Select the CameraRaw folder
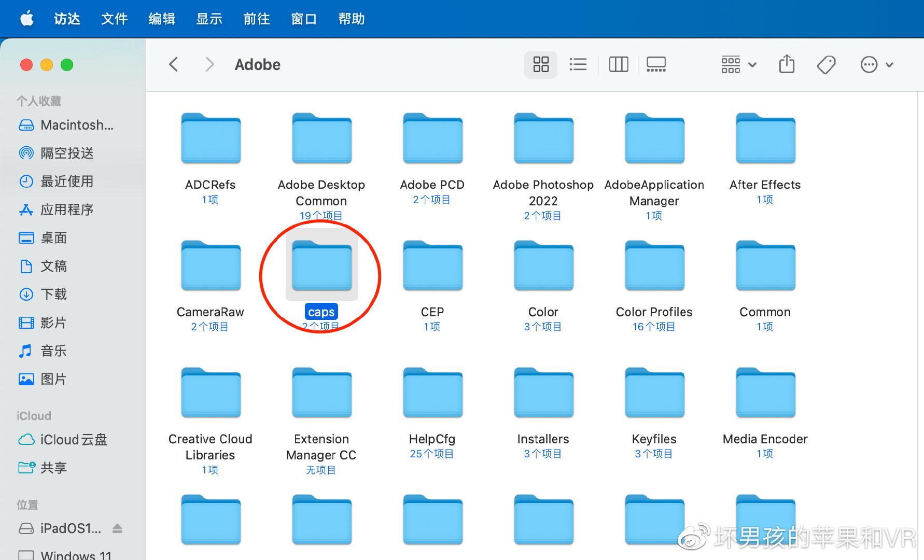The height and width of the screenshot is (560, 924). 211,265
